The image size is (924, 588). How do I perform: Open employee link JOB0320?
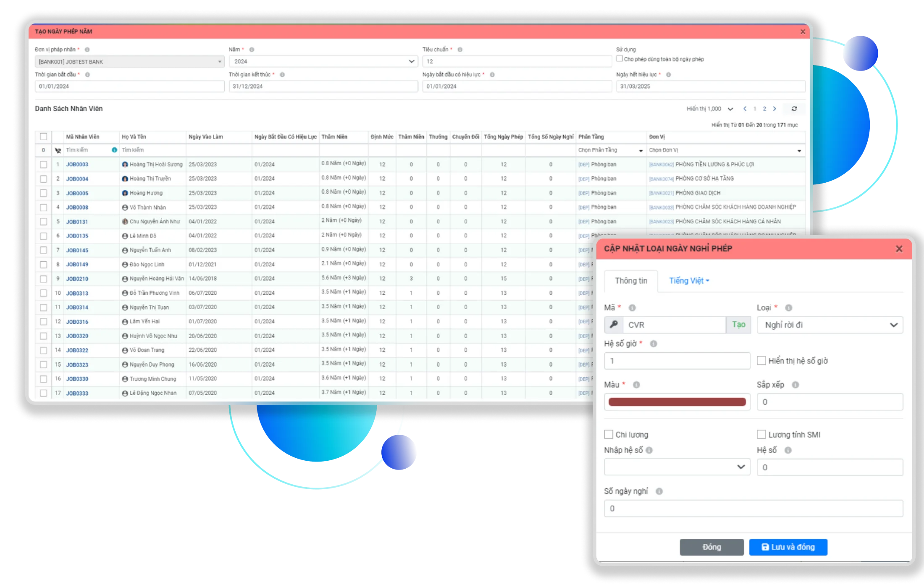[x=77, y=336]
